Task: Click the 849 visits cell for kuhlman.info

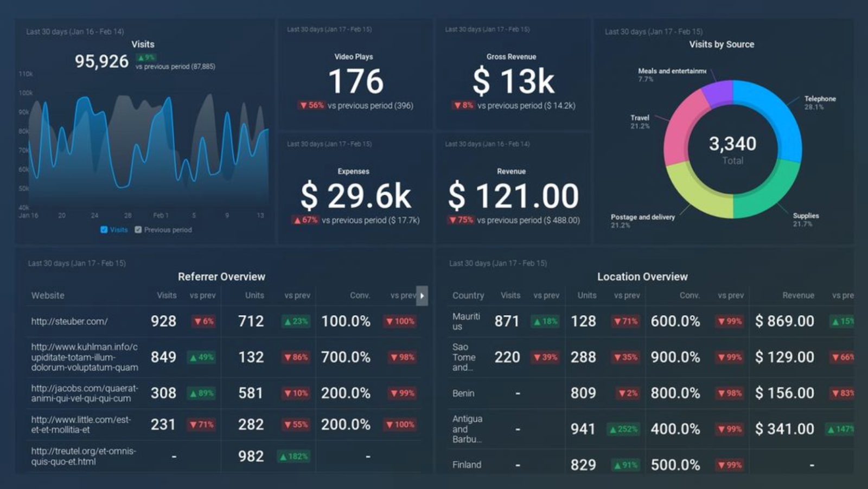Action: [163, 357]
